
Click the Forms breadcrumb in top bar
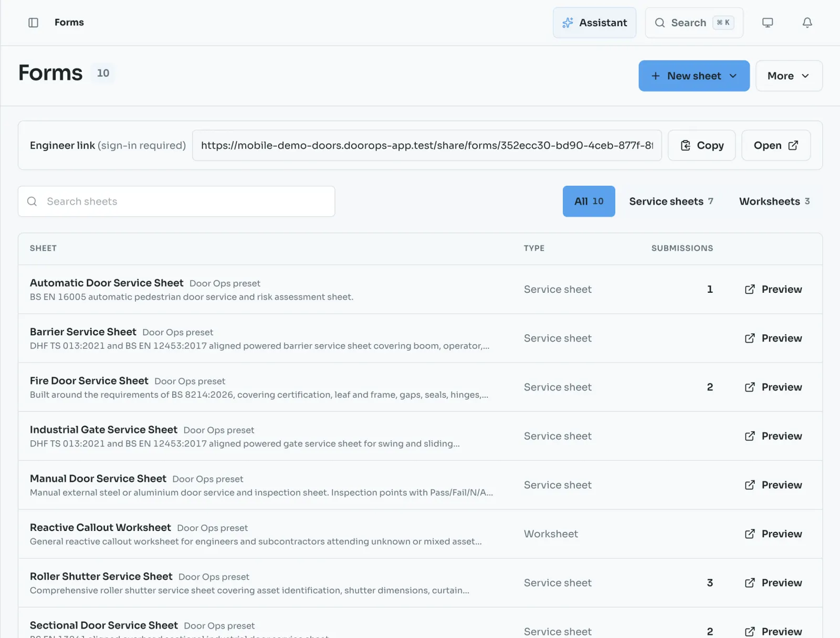[x=69, y=23]
